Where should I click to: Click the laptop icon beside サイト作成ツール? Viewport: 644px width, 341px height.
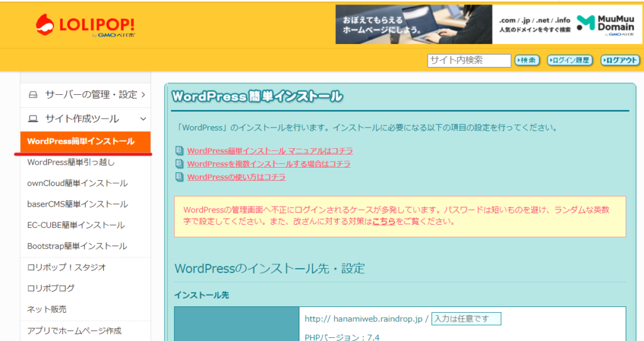[33, 119]
